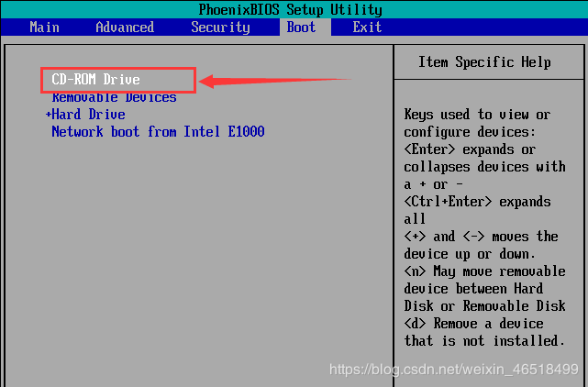
Task: Expand the plus sign beside Hard Drive
Action: click(49, 115)
